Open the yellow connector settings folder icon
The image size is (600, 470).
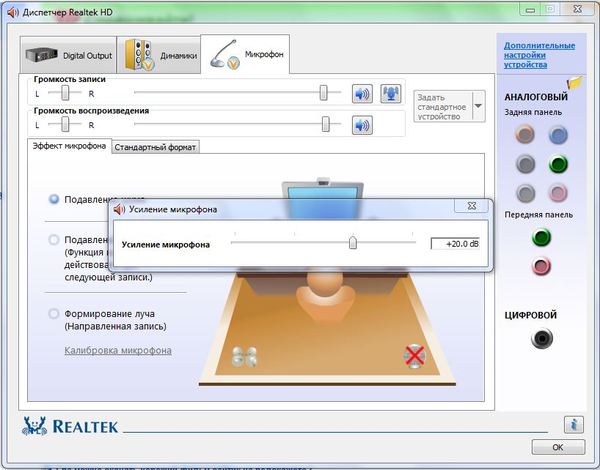[575, 83]
